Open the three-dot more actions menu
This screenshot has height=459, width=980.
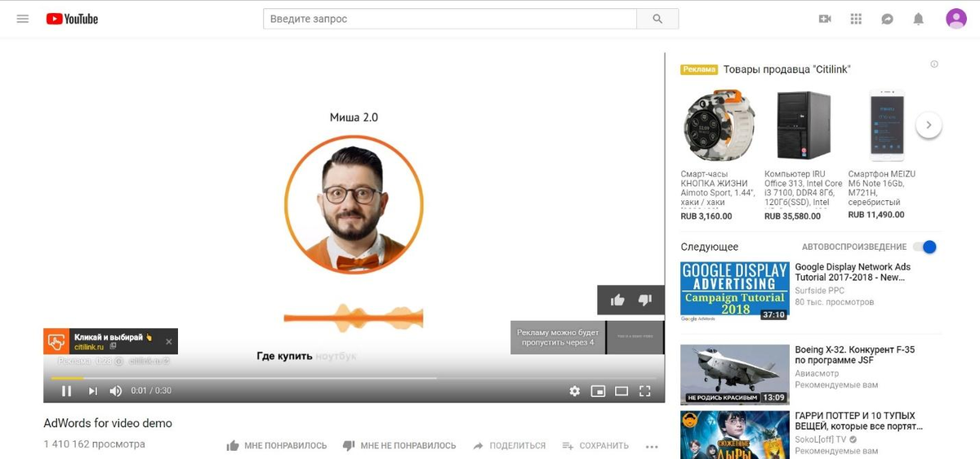pos(651,446)
